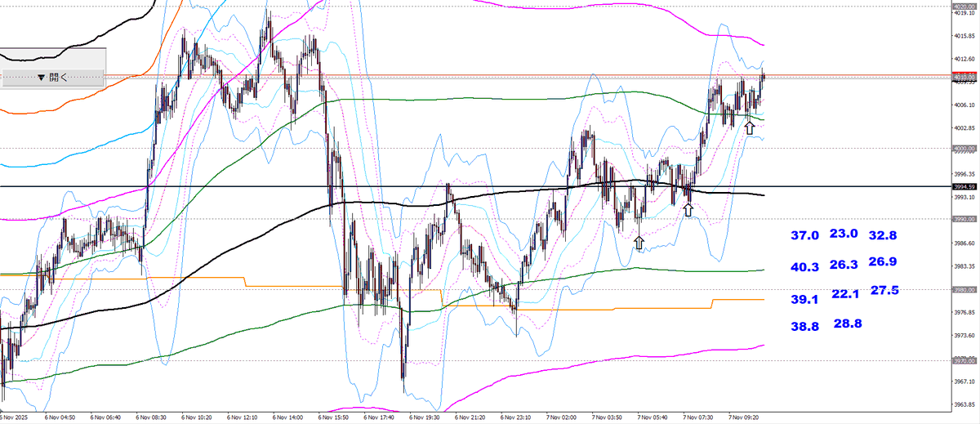Click the 6 Nov 08:30 time label
Image resolution: width=980 pixels, height=424 pixels.
coord(151,417)
